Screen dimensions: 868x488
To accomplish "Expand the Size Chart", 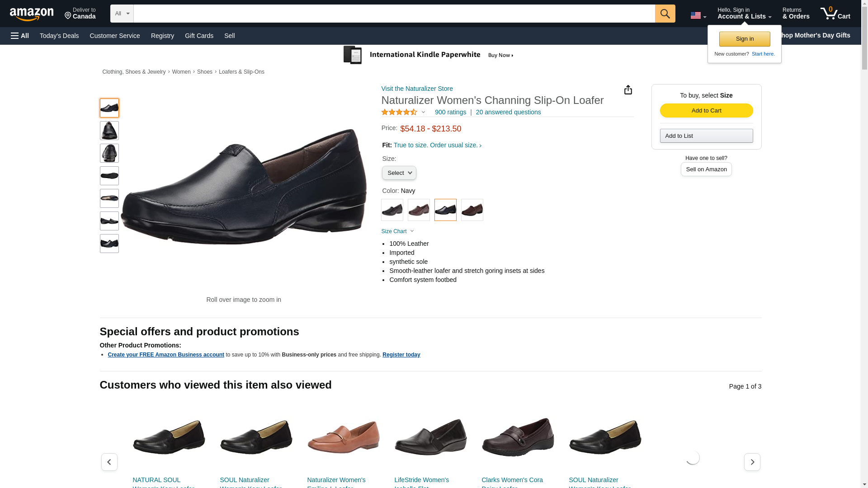I will (x=397, y=231).
